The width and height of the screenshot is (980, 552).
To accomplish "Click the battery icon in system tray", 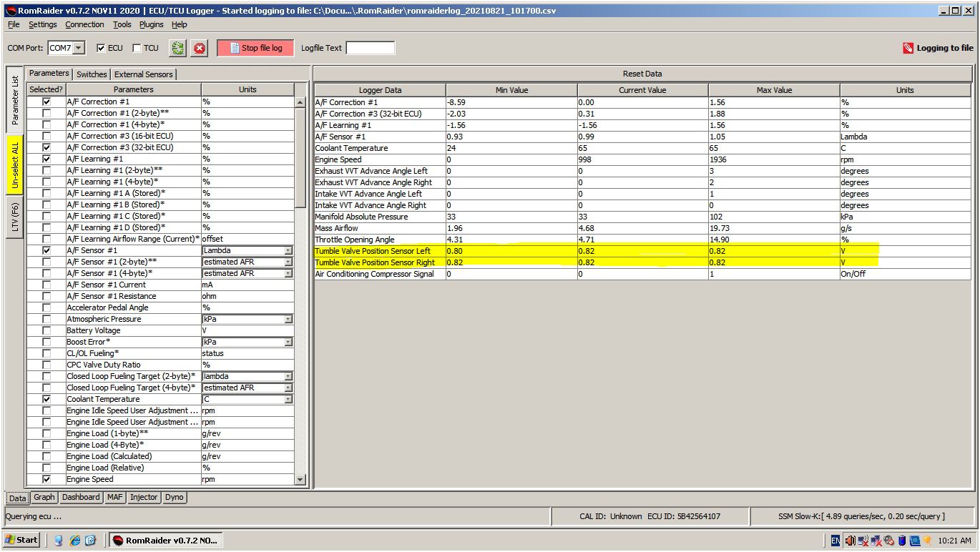I will [902, 541].
